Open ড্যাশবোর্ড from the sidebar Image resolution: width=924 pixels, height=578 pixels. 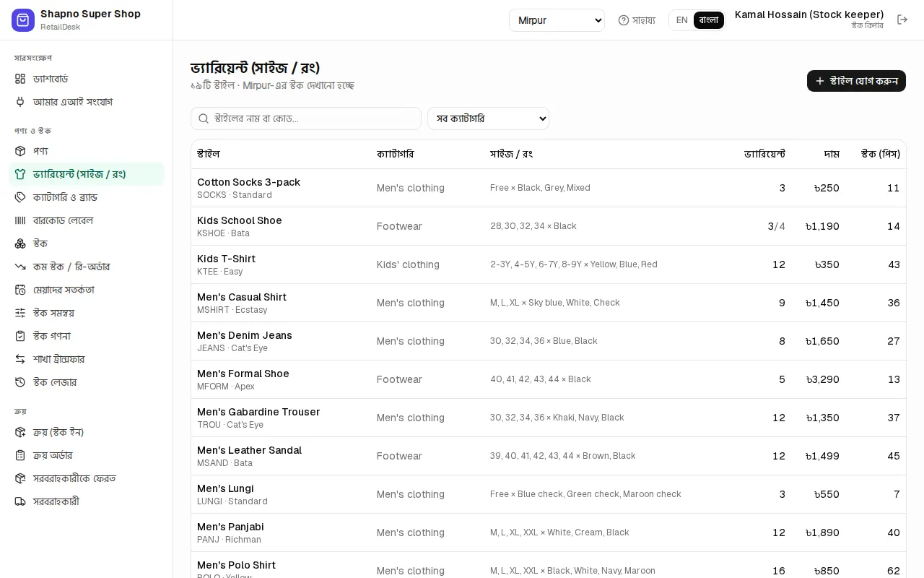click(87, 79)
